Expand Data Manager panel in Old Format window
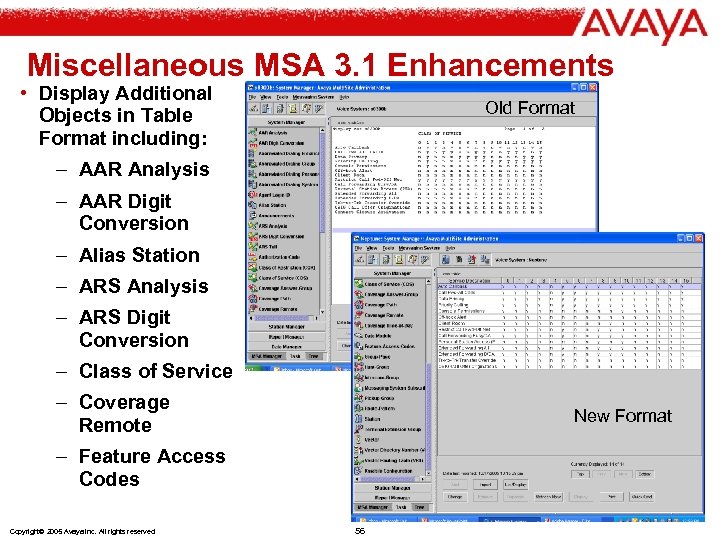The height and width of the screenshot is (540, 720). [x=287, y=347]
